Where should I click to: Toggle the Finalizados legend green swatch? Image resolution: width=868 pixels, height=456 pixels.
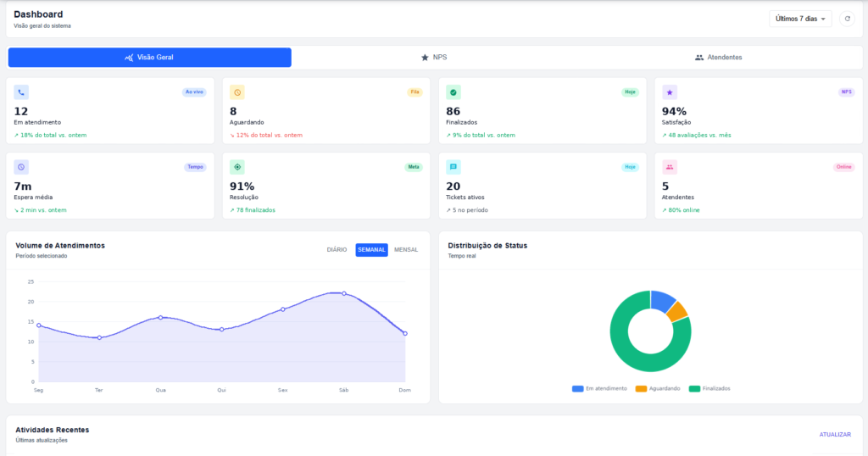694,388
